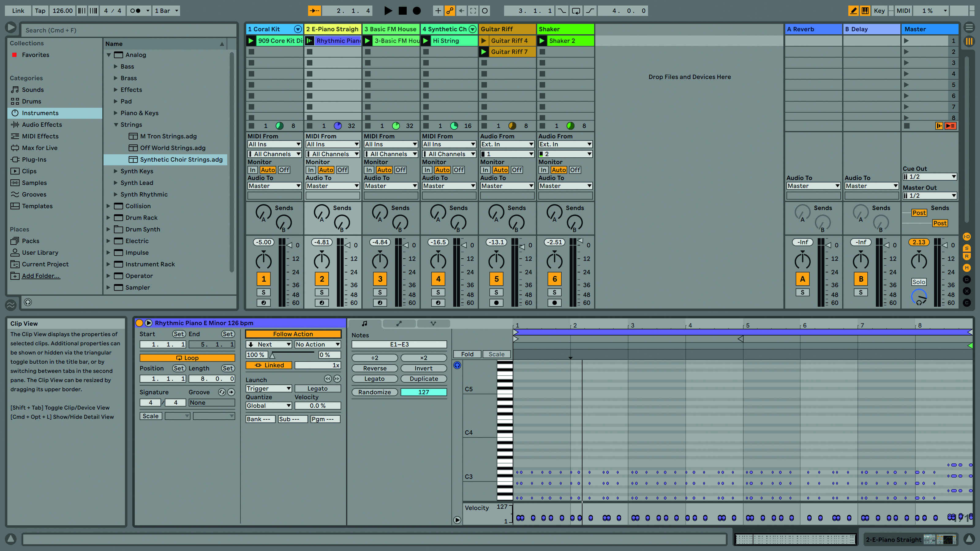Show or hide the In/Out section
The width and height of the screenshot is (980, 551).
tap(967, 237)
